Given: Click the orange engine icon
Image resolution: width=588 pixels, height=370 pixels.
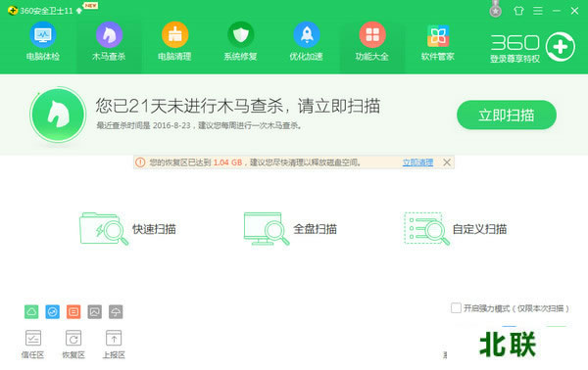Looking at the screenshot, I should point(73,312).
